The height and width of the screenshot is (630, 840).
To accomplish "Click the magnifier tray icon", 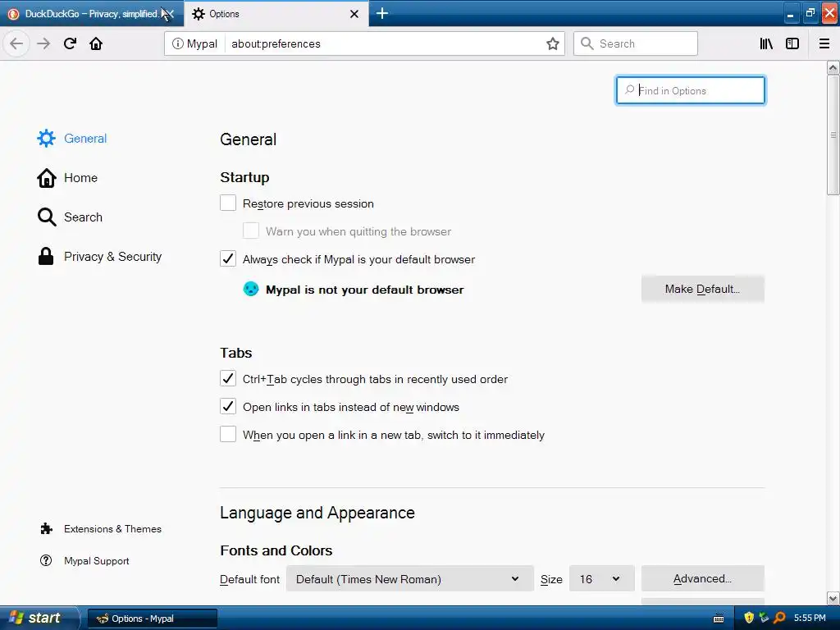I will click(779, 618).
